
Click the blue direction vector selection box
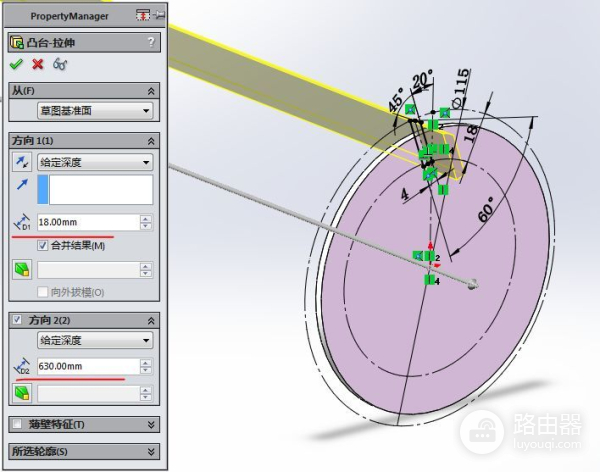click(95, 190)
